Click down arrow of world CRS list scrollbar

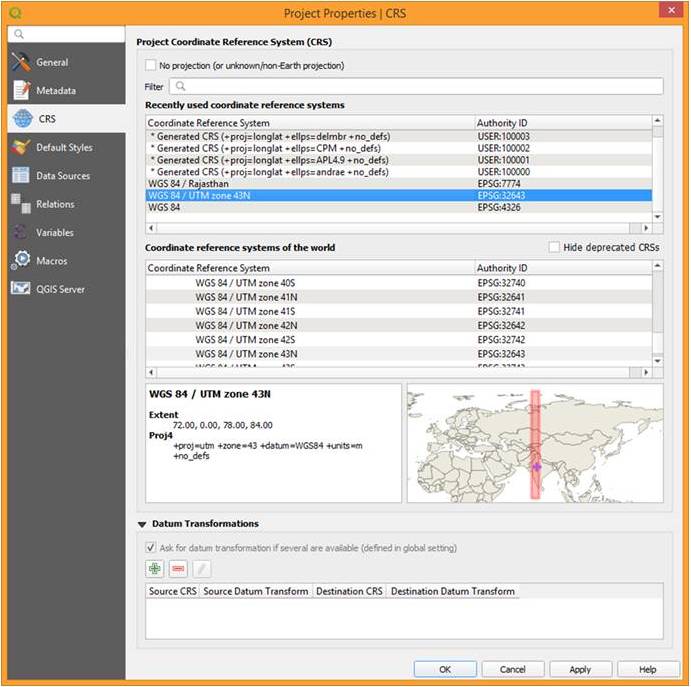(x=658, y=361)
